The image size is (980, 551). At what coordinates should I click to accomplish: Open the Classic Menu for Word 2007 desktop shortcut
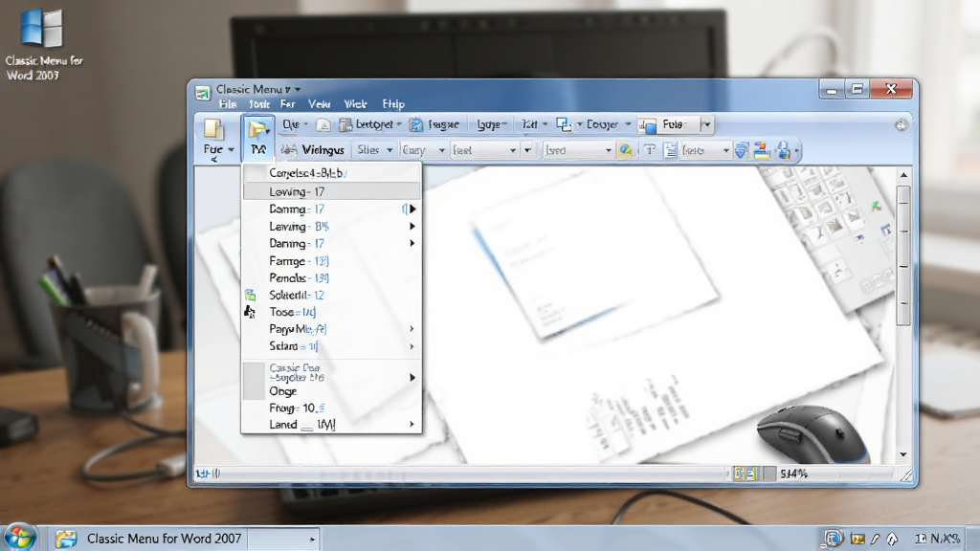pos(42,44)
